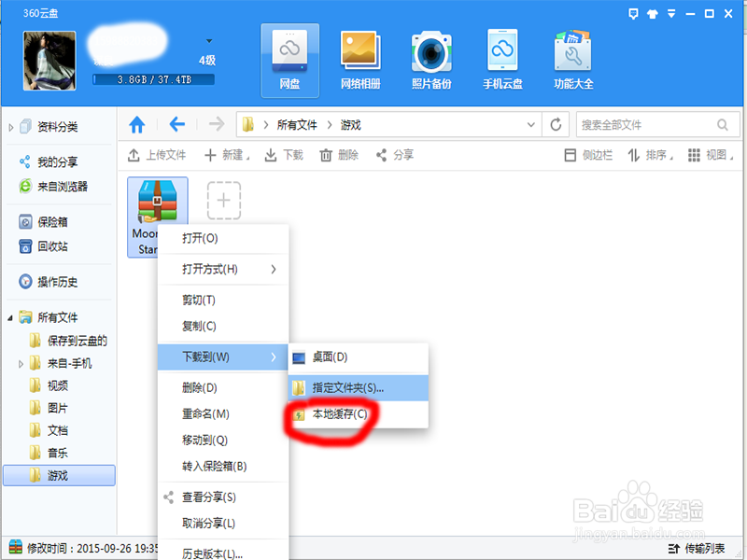Click the 上传文件 upload button
This screenshot has height=560, width=747.
pyautogui.click(x=159, y=155)
